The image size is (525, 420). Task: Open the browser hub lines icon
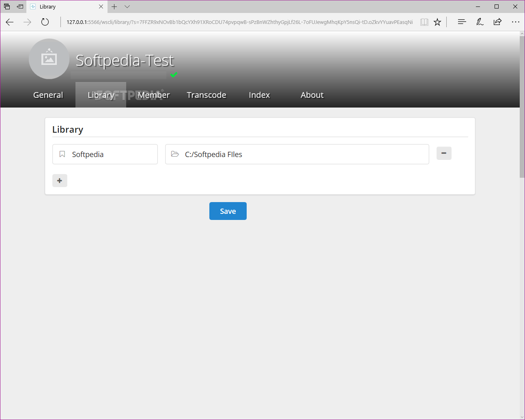(x=462, y=22)
